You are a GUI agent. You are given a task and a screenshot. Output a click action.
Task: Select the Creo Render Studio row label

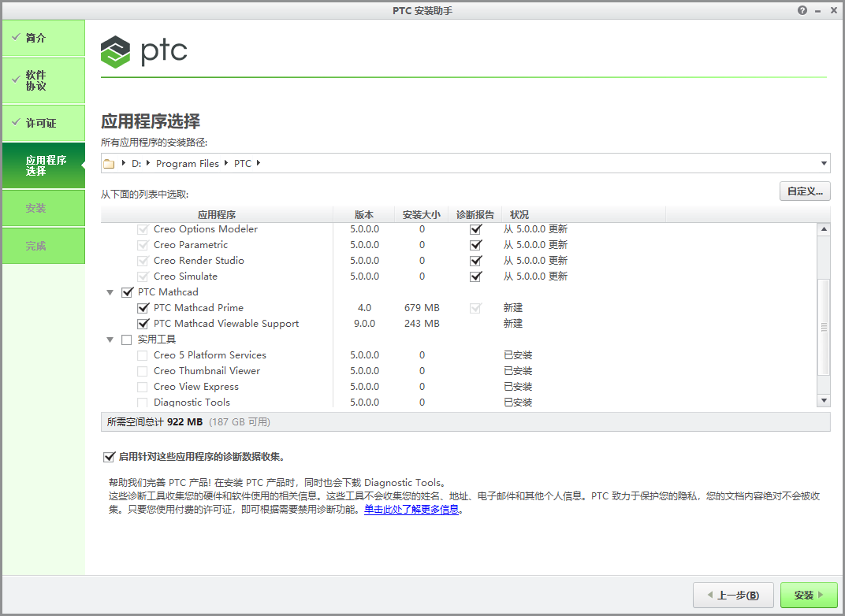199,261
